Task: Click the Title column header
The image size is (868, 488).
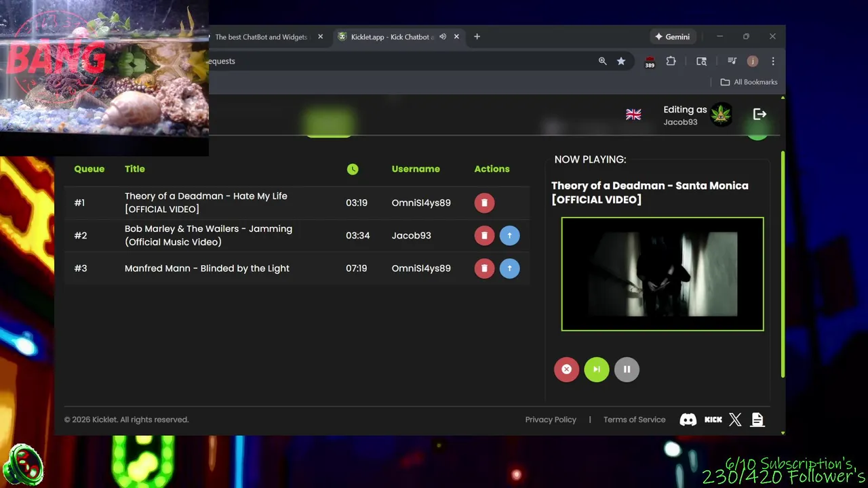Action: click(135, 169)
